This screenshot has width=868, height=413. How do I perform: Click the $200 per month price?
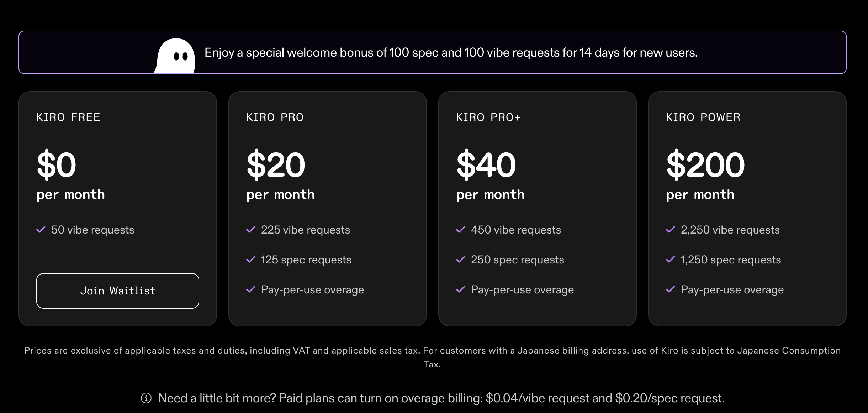[x=705, y=165]
